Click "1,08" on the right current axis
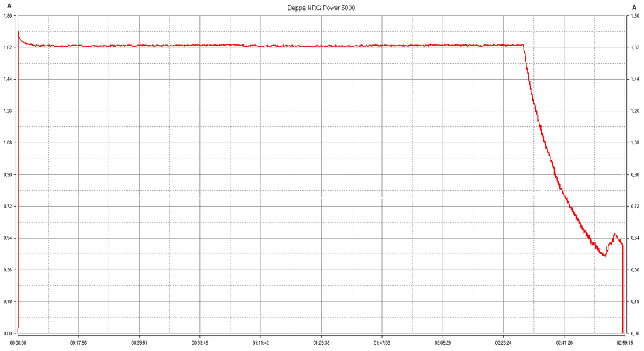 [635, 143]
